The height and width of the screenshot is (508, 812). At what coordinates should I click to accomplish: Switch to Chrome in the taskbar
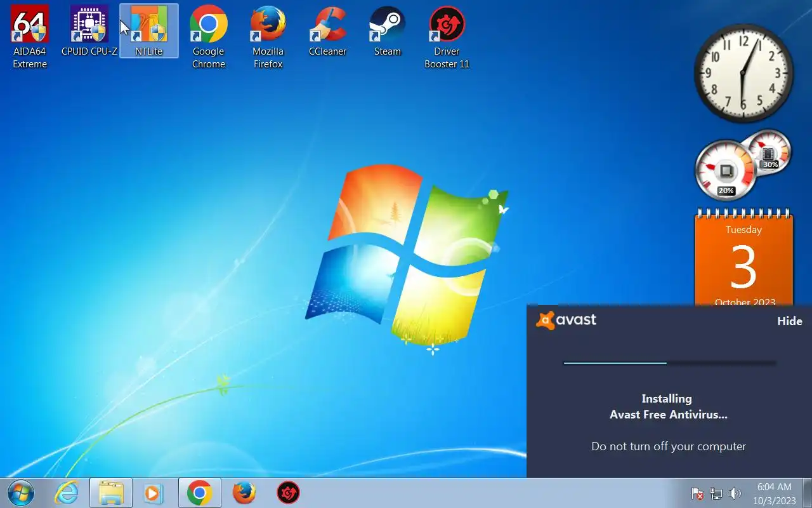click(200, 493)
